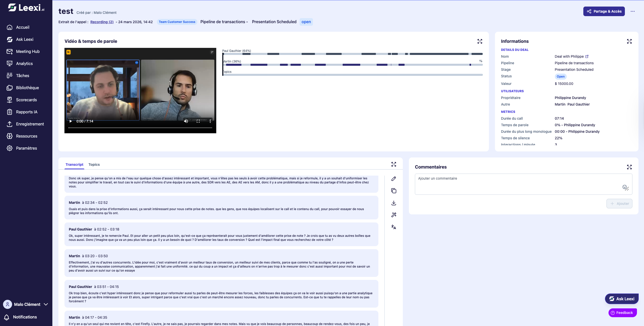This screenshot has height=326, width=644.
Task: Copy the transcript with the copy icon
Action: [394, 191]
